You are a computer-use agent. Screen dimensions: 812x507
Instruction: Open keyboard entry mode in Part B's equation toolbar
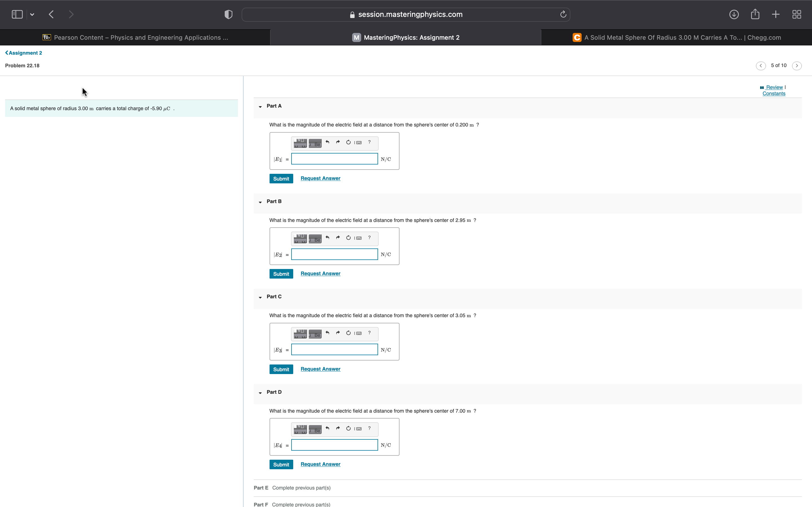359,238
